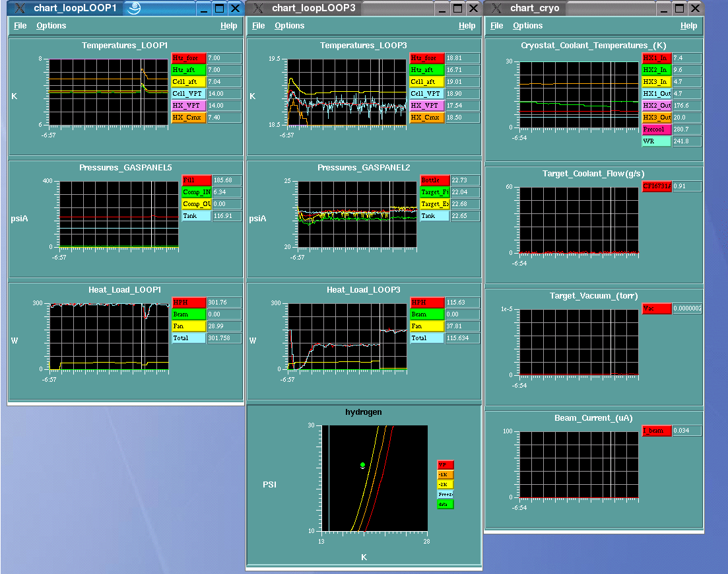Click the X icon in chart_loopLOOP3 title bar
Image resolution: width=728 pixels, height=574 pixels.
[258, 9]
